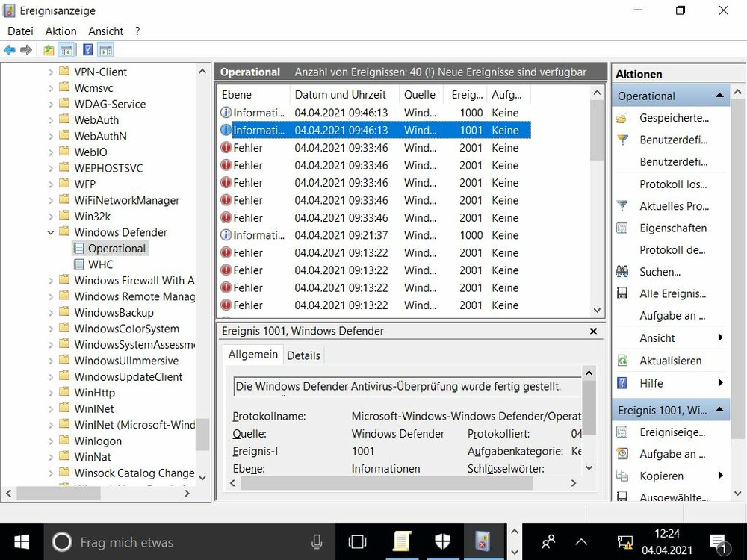The width and height of the screenshot is (747, 560).
Task: Open Windows Security shield in taskbar
Action: click(x=443, y=541)
